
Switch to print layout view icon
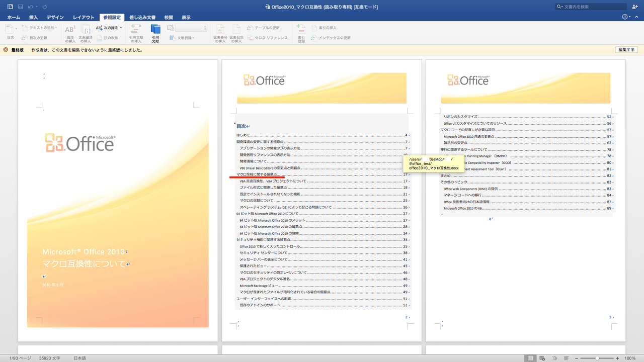click(x=530, y=358)
